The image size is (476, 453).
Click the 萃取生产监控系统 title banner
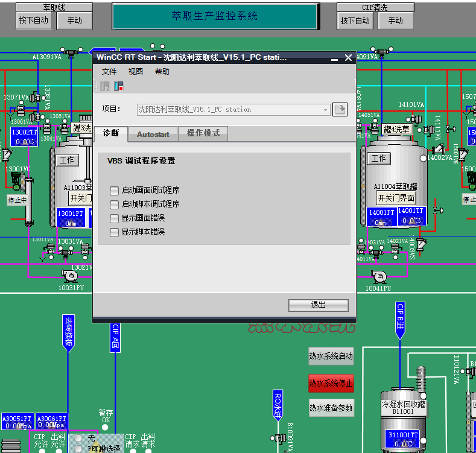215,16
